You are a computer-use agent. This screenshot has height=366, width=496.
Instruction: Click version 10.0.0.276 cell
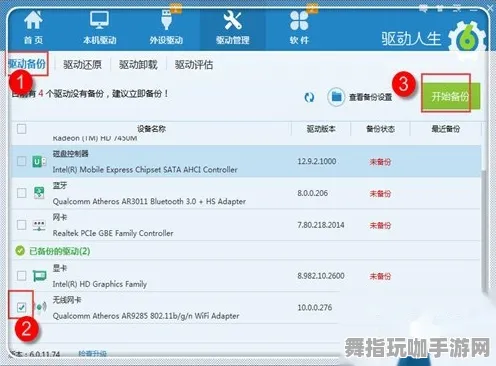315,307
